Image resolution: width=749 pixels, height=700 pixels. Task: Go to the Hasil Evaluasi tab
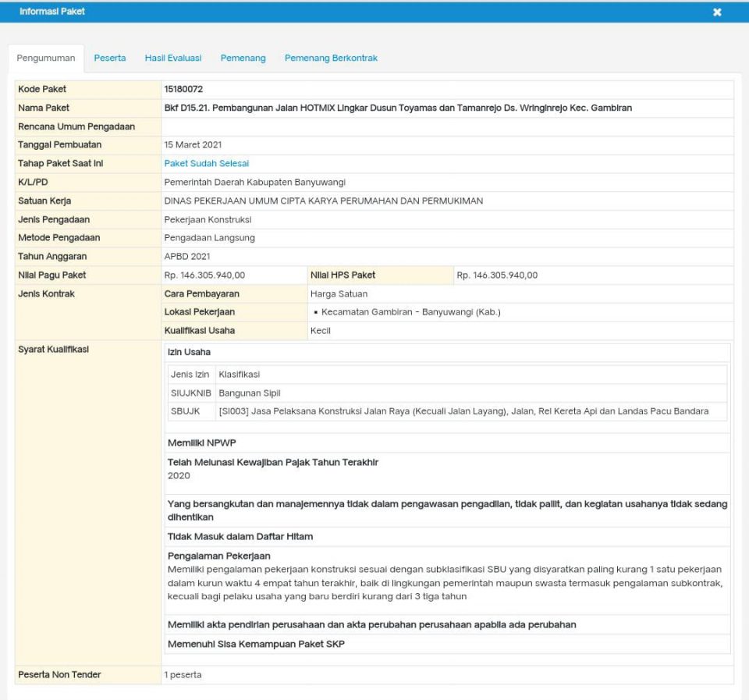[x=173, y=58]
